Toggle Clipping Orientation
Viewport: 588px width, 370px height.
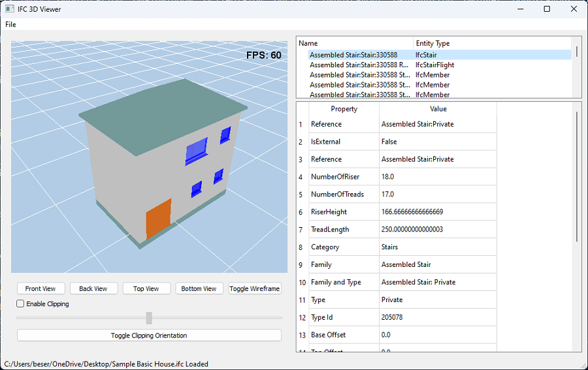click(x=149, y=335)
